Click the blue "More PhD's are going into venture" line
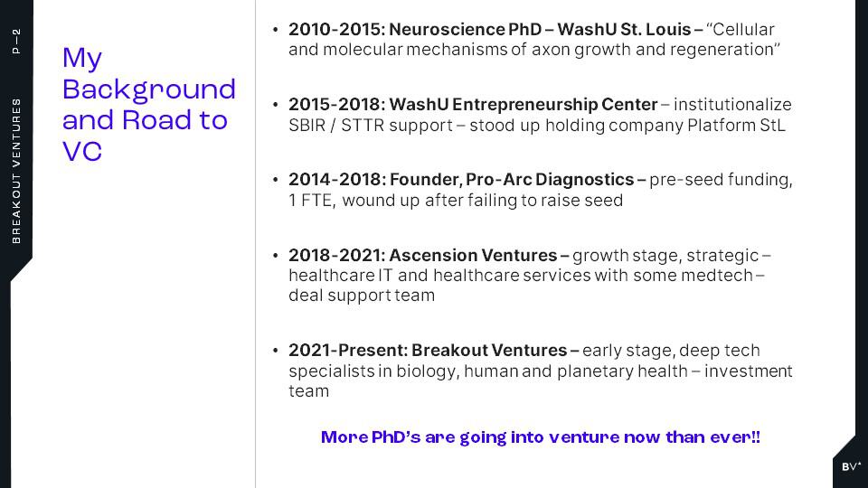Image resolution: width=868 pixels, height=488 pixels. (x=541, y=437)
